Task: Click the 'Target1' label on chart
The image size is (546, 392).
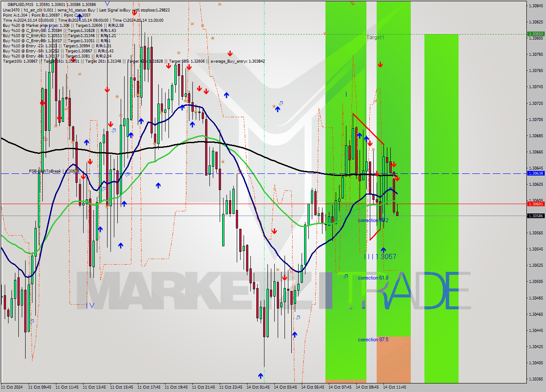Action: click(375, 37)
